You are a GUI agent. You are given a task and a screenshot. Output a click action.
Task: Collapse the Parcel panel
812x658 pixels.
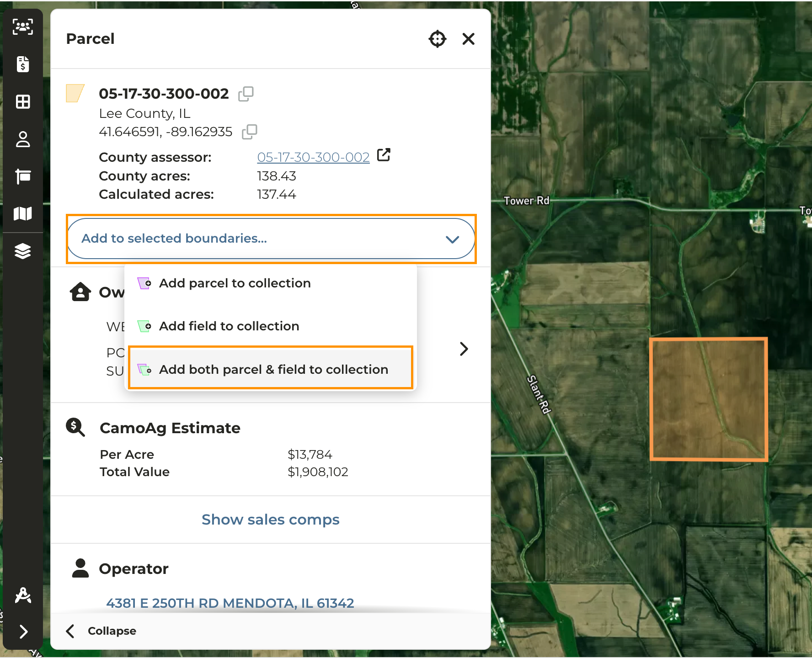101,631
